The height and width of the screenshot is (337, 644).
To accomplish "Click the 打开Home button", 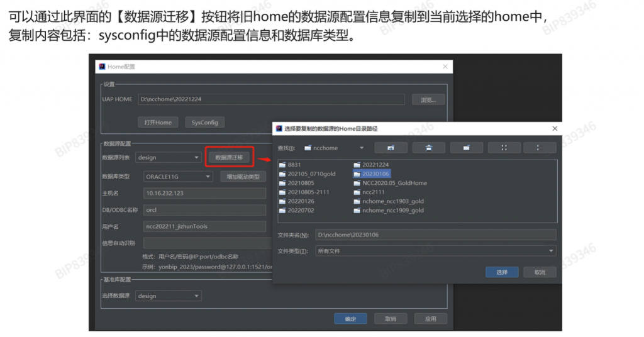I will point(158,123).
